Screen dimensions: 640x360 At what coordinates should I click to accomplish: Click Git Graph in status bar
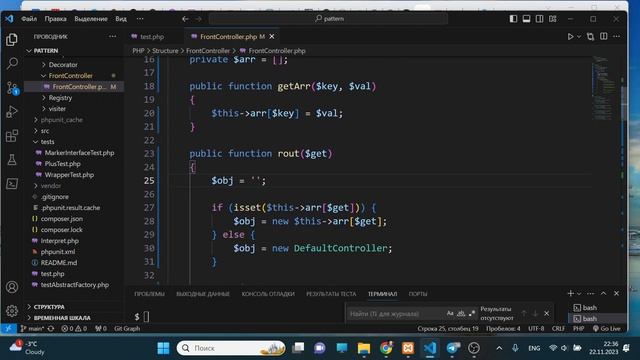(127, 328)
